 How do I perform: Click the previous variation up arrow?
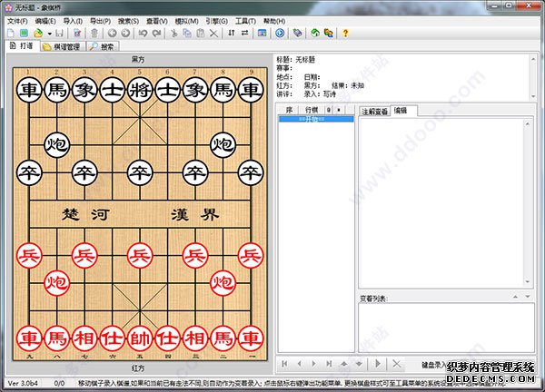click(343, 364)
